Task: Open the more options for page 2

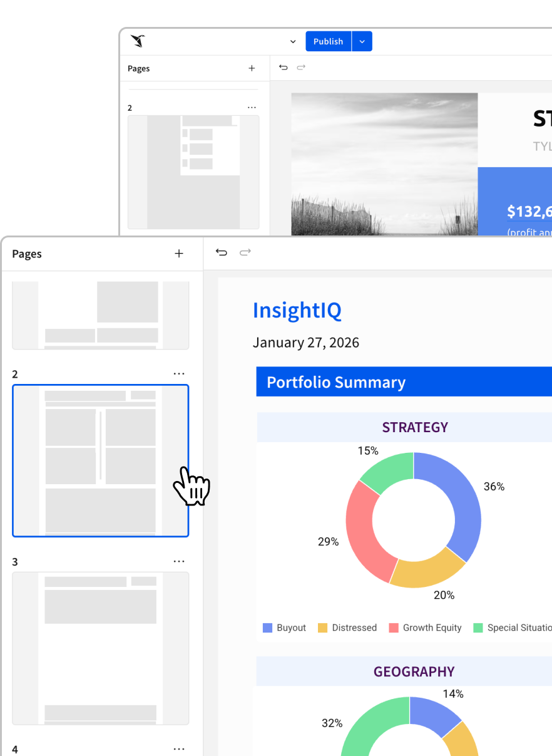Action: [179, 374]
